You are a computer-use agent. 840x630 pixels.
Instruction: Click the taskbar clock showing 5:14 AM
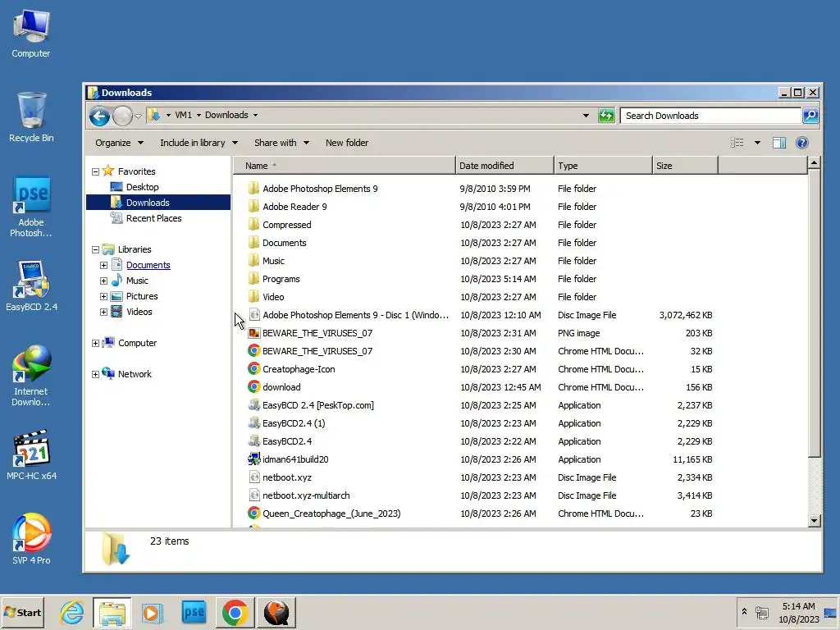pos(799,606)
